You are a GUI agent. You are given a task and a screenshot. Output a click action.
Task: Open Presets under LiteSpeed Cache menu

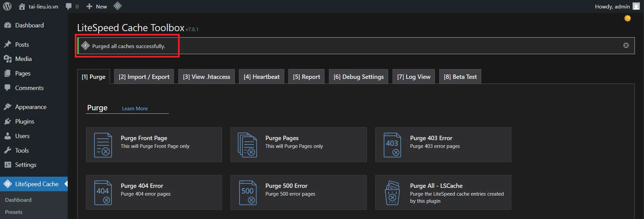pos(14,212)
